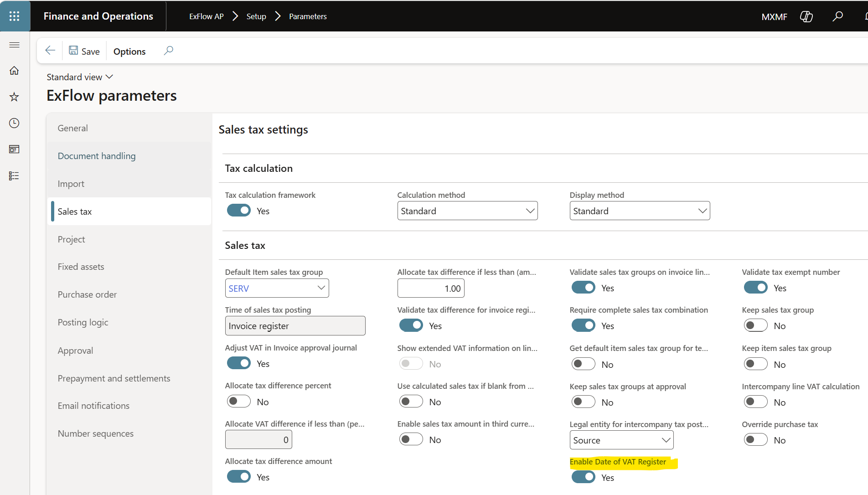Open Favorites star in sidebar
Image resolution: width=868 pixels, height=495 pixels.
[15, 97]
